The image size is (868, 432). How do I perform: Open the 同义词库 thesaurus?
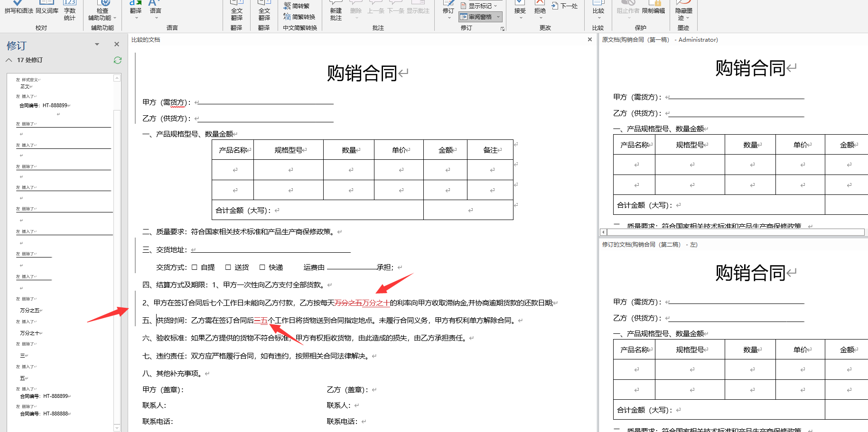pos(47,7)
